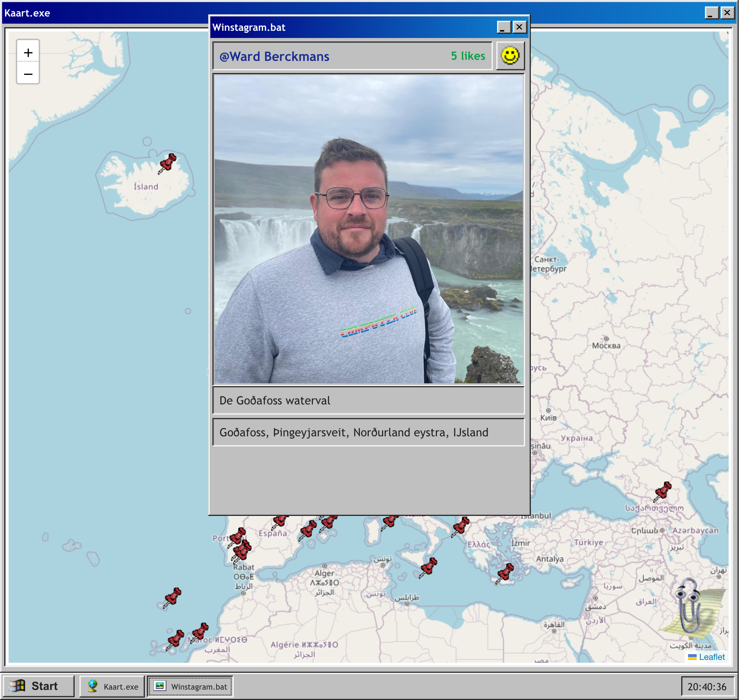Click the Goðafoss waterfall photo
The height and width of the screenshot is (700, 739).
pos(368,229)
